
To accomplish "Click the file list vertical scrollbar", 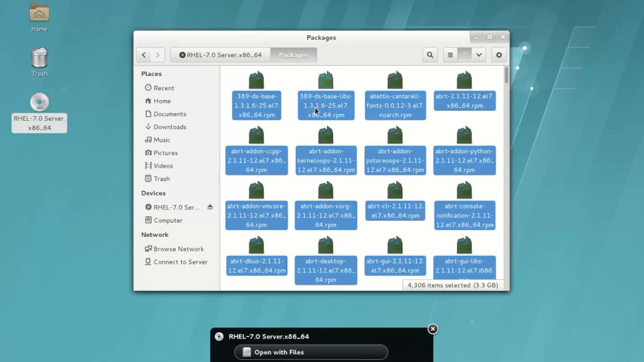I will [x=506, y=75].
